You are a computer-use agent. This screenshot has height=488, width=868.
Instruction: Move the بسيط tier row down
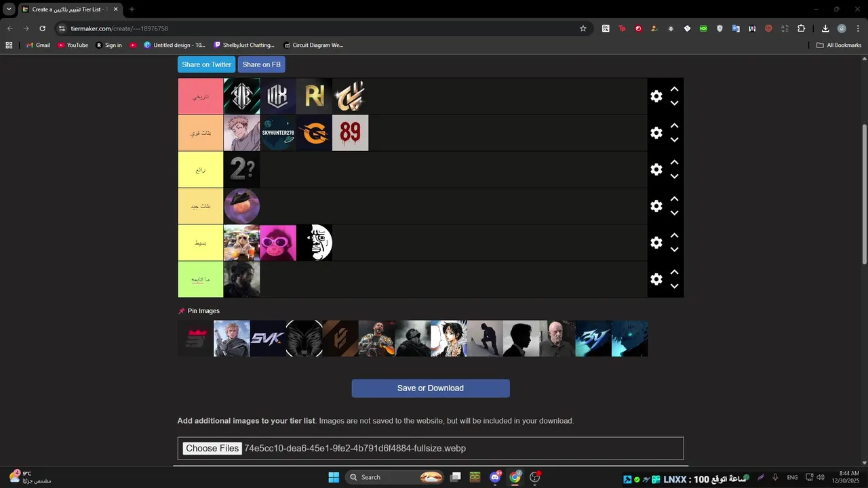pos(674,250)
